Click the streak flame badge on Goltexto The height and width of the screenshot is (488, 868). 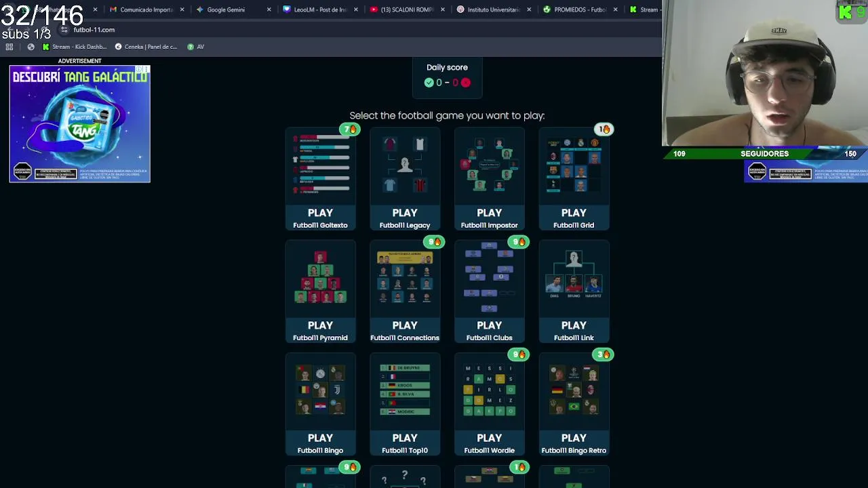click(x=351, y=129)
